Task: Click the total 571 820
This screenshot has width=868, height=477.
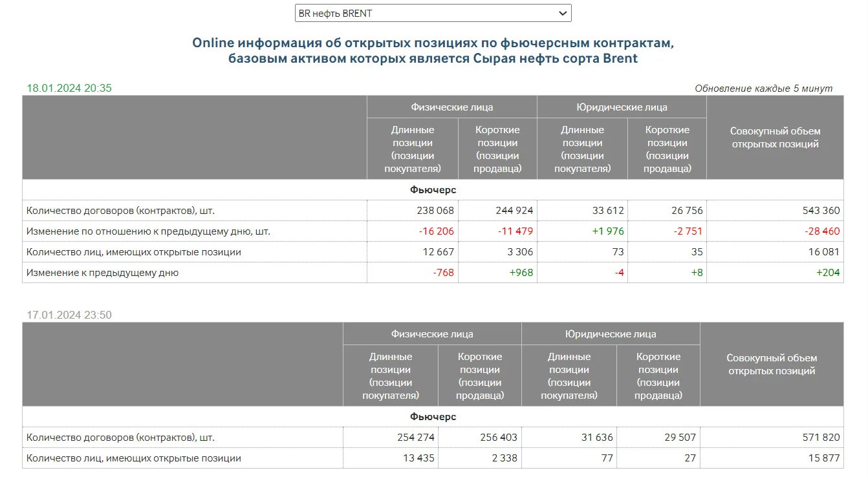Action: tap(821, 438)
